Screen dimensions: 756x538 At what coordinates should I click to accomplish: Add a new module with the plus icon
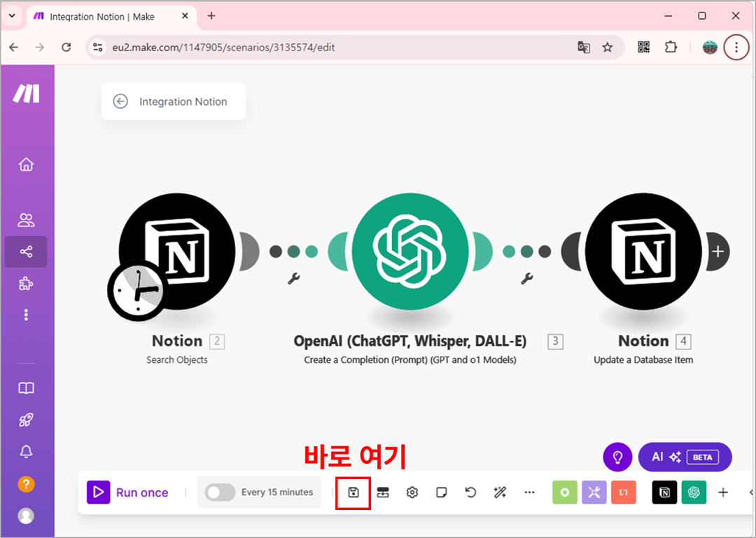pos(724,492)
